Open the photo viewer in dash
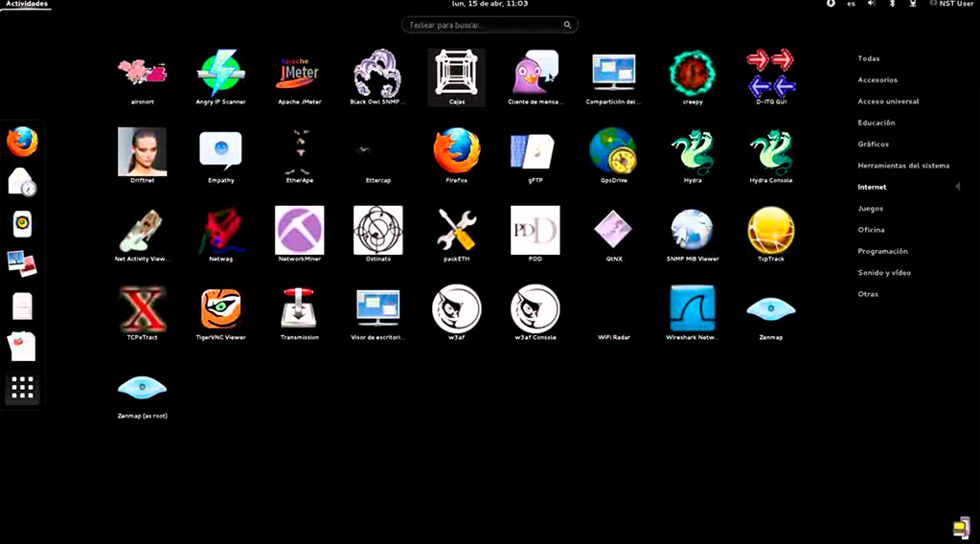The height and width of the screenshot is (544, 980). pos(22,263)
